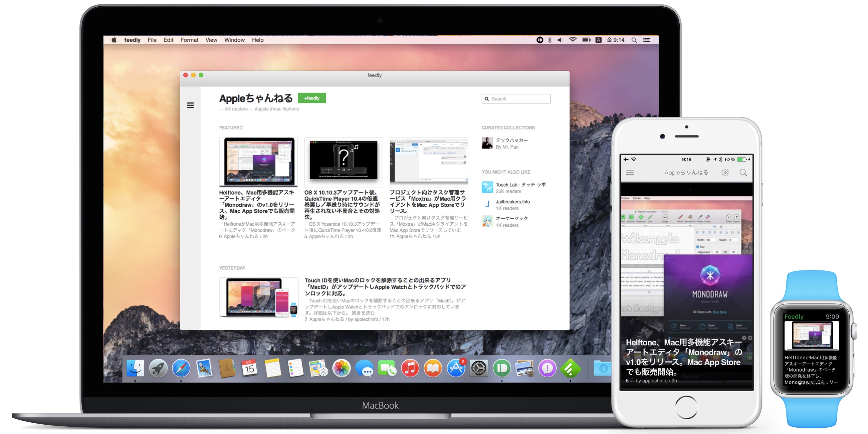Open the feedly hamburger sidebar menu
The image size is (868, 434).
coord(190,105)
